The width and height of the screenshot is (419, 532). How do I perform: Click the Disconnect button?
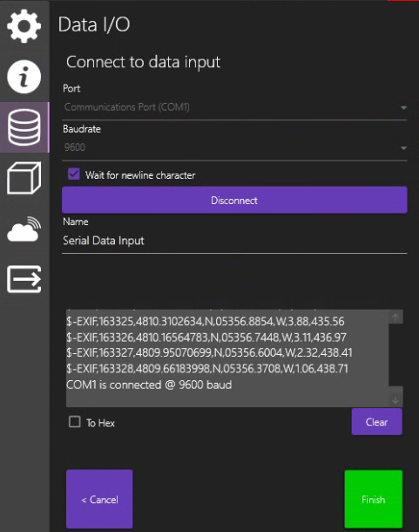(234, 201)
